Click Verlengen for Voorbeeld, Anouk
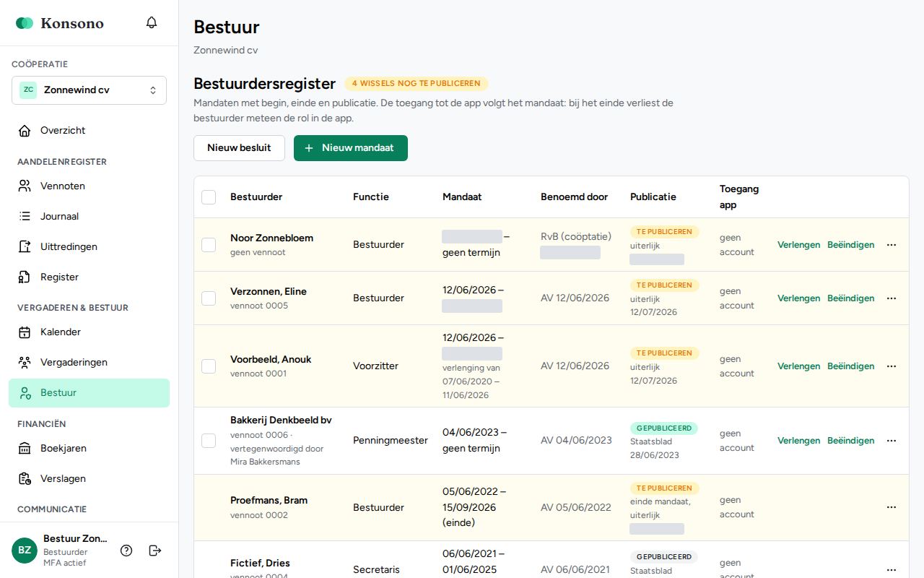 [x=798, y=366]
